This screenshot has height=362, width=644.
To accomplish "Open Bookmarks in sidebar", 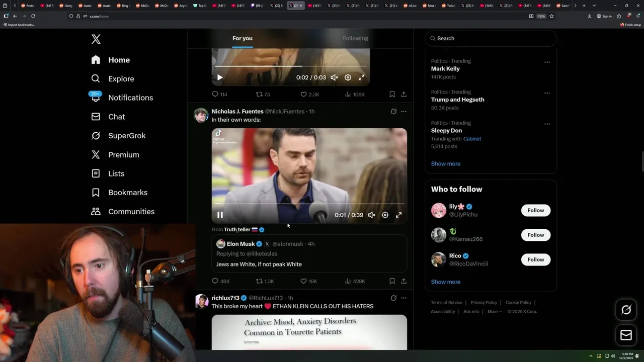I will pos(119,193).
